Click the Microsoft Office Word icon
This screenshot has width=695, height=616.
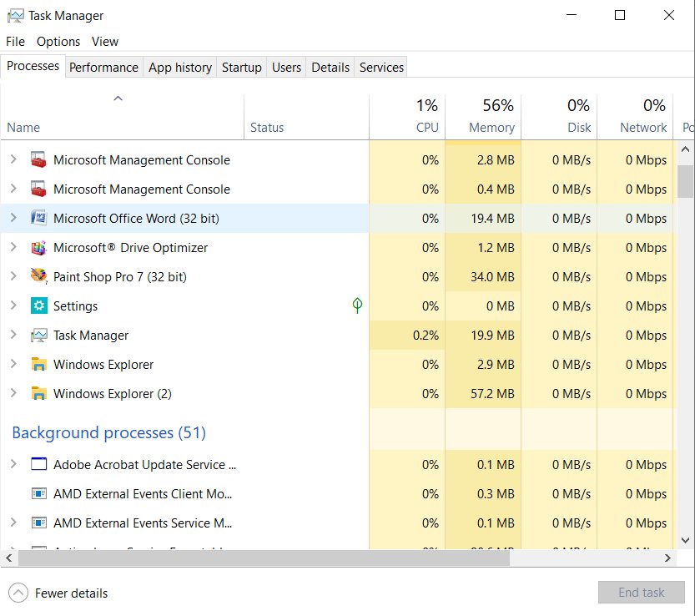38,218
